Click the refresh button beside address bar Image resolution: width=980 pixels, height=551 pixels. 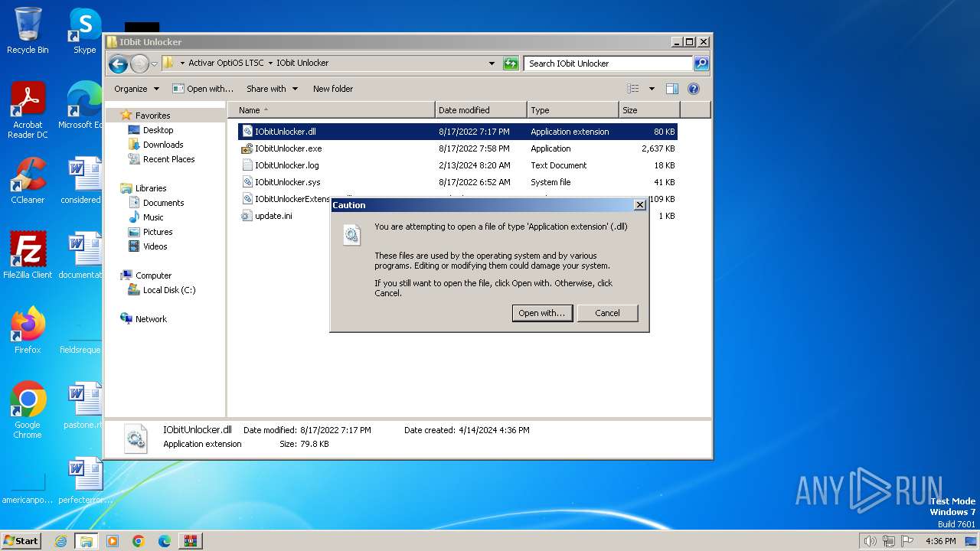(511, 64)
